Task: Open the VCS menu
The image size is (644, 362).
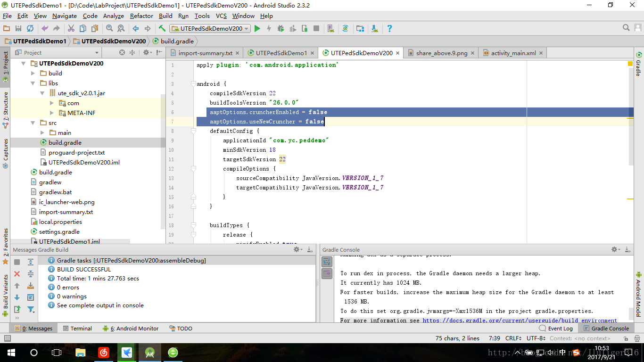Action: [x=221, y=16]
